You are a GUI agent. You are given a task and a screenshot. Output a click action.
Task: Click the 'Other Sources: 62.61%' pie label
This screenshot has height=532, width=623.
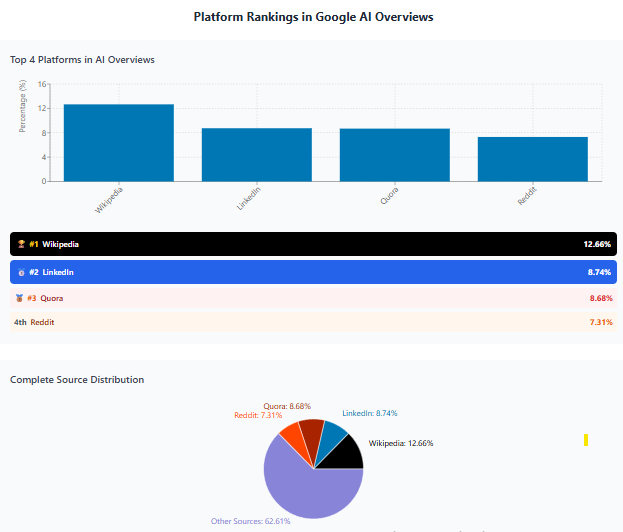(x=250, y=521)
